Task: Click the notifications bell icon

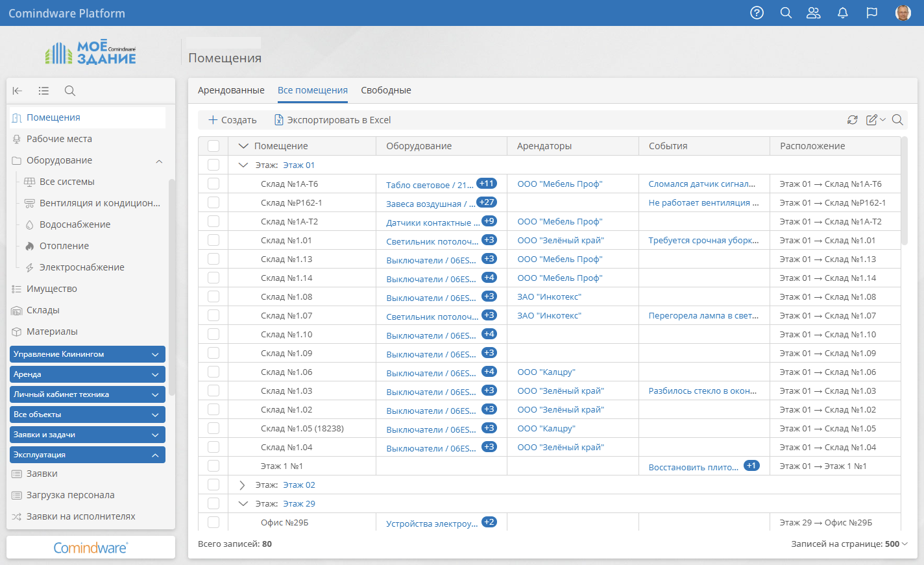Action: (x=842, y=13)
